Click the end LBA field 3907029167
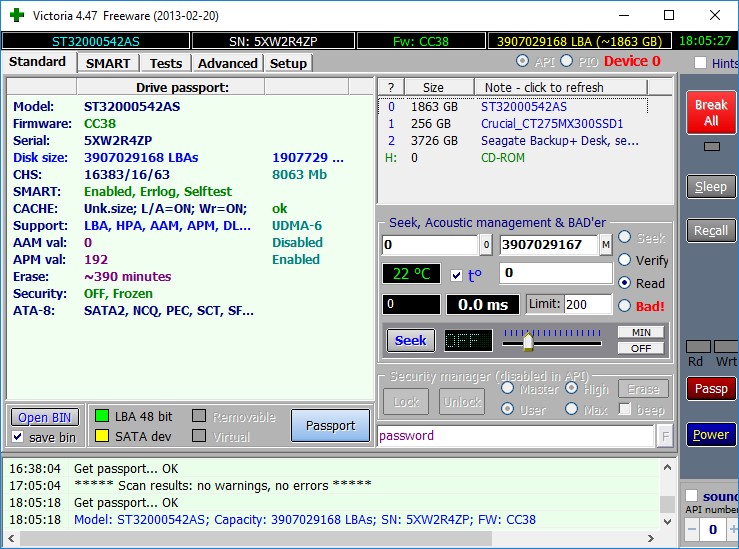The image size is (739, 549). pyautogui.click(x=549, y=245)
